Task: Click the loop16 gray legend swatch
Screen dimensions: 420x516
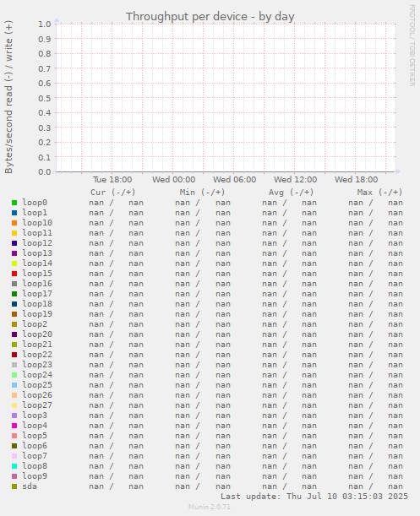Action: [14, 284]
